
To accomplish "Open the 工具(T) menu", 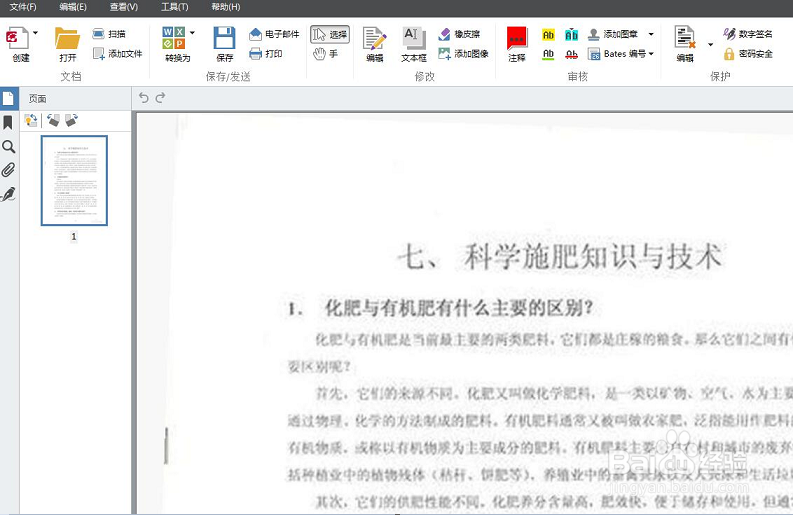I will point(174,7).
